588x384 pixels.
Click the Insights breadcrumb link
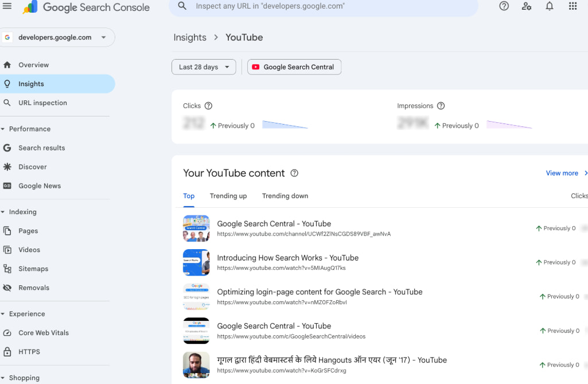tap(190, 37)
